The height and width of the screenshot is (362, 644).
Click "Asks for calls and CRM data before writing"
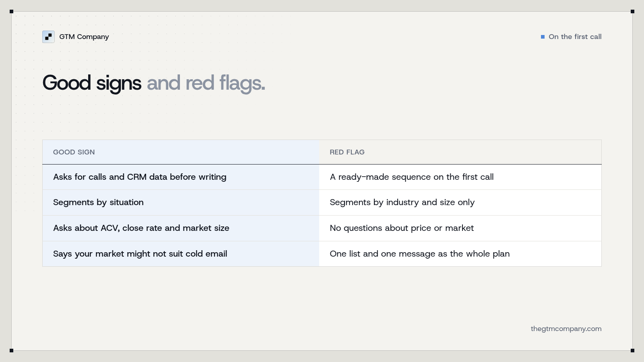(x=140, y=177)
